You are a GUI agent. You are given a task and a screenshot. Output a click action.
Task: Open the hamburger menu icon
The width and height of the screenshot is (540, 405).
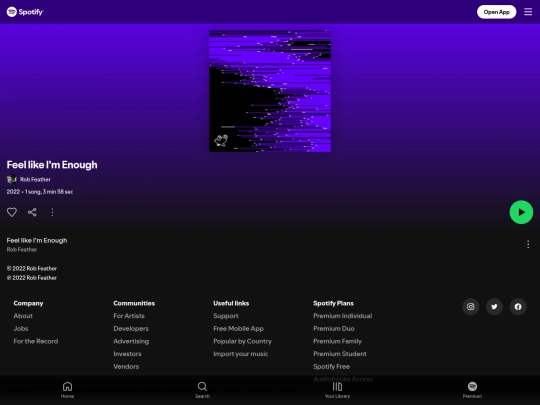pos(528,12)
